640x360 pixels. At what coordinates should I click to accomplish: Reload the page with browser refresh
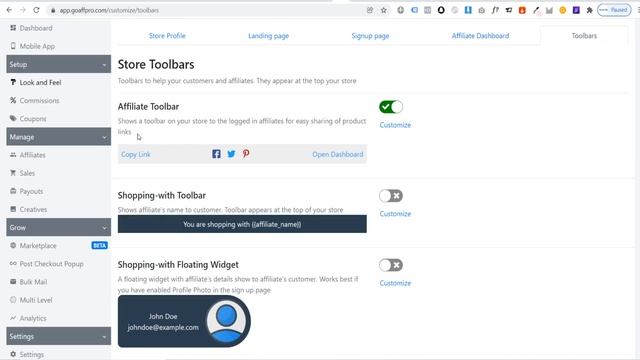click(36, 10)
